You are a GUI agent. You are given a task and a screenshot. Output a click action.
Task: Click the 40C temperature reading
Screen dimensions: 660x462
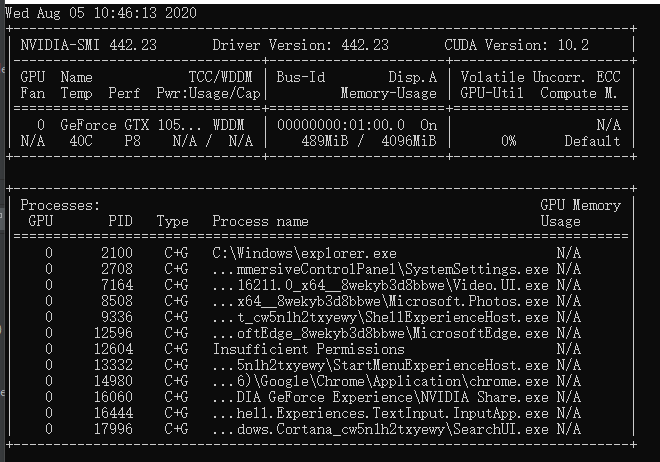(x=81, y=141)
